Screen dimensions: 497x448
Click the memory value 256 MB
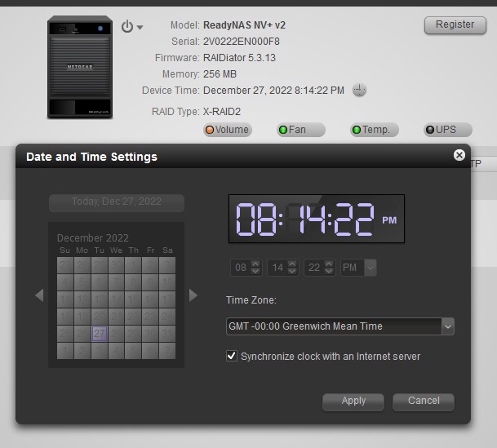click(220, 74)
